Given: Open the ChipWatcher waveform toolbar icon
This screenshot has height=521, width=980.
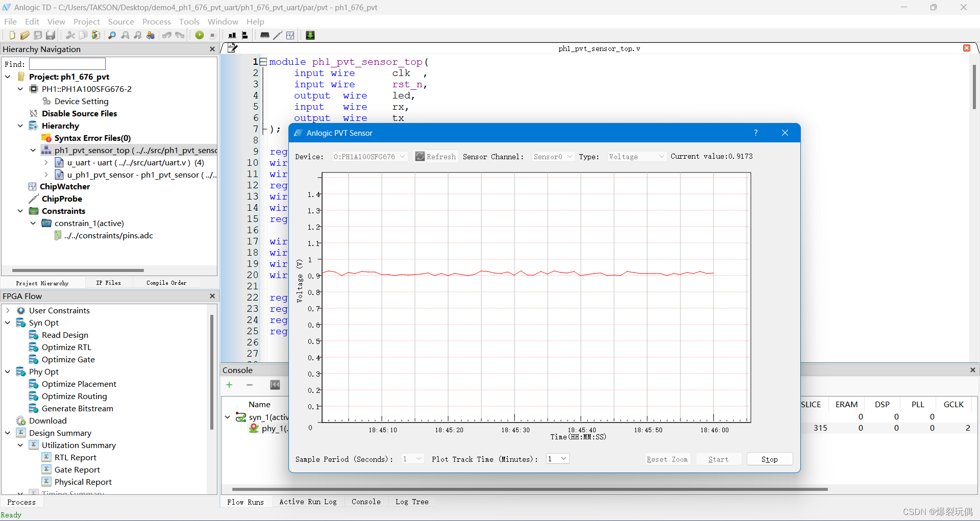Looking at the screenshot, I should point(290,35).
